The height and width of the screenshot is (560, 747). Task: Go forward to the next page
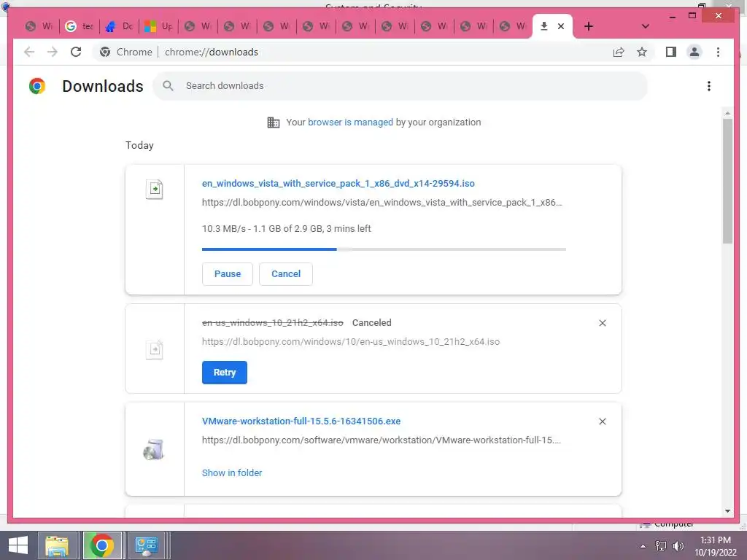[53, 52]
